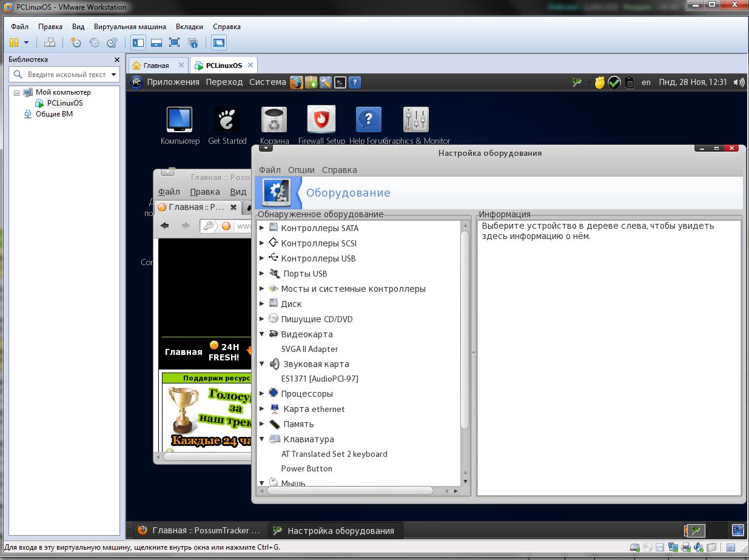Open the package installer panel icon
The image size is (749, 560).
click(x=311, y=83)
